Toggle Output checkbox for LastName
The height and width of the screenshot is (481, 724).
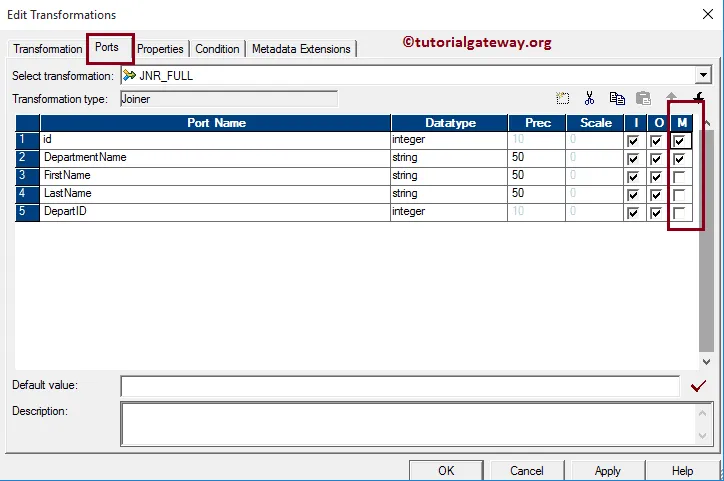pyautogui.click(x=656, y=195)
